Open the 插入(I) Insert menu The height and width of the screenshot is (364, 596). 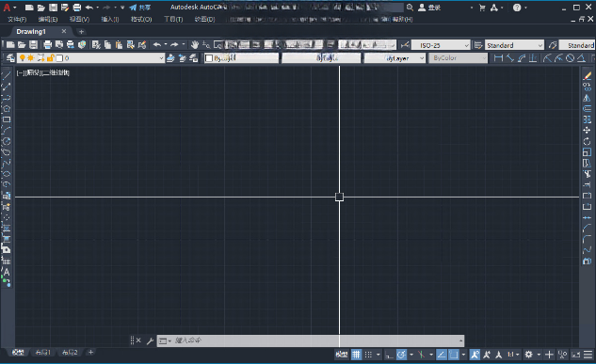(110, 19)
